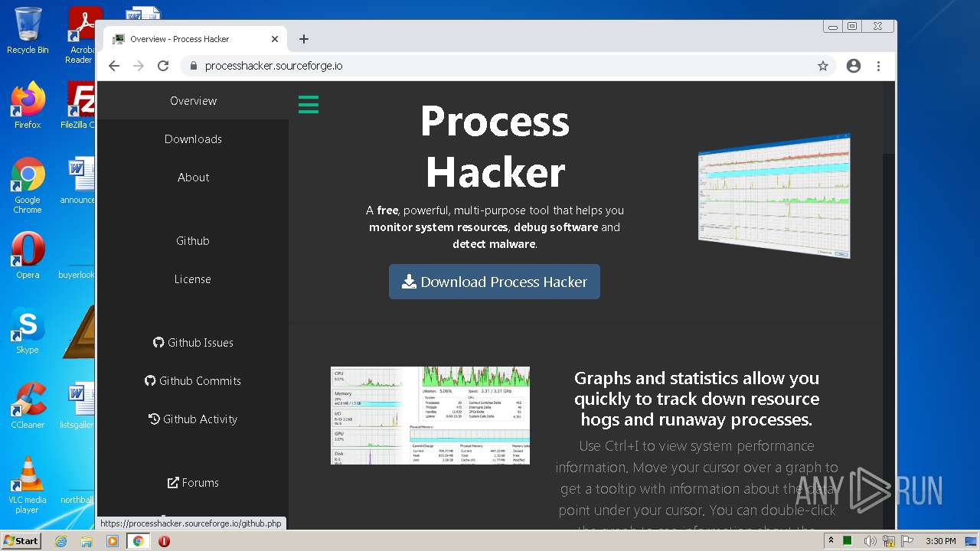The image size is (980, 551).
Task: Reload the page with refresh icon
Action: point(163,66)
